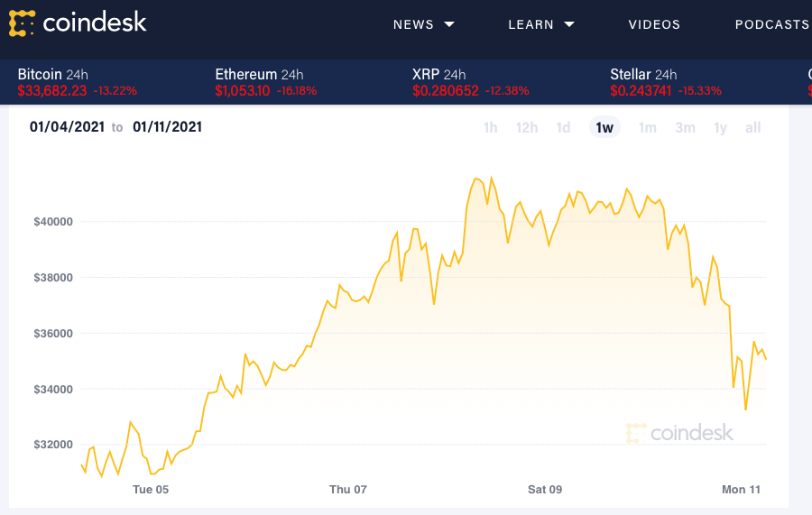Select the 3m chart range
Image resolution: width=812 pixels, height=515 pixels.
click(685, 127)
